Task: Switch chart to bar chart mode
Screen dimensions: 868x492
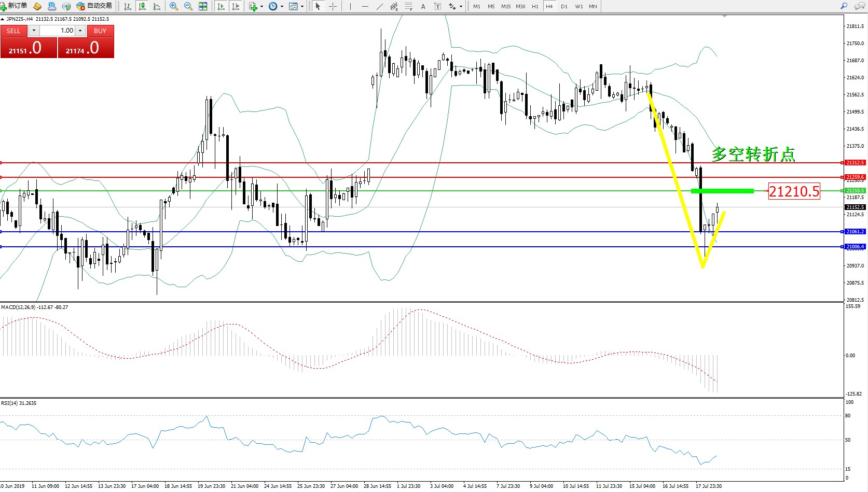Action: [128, 6]
